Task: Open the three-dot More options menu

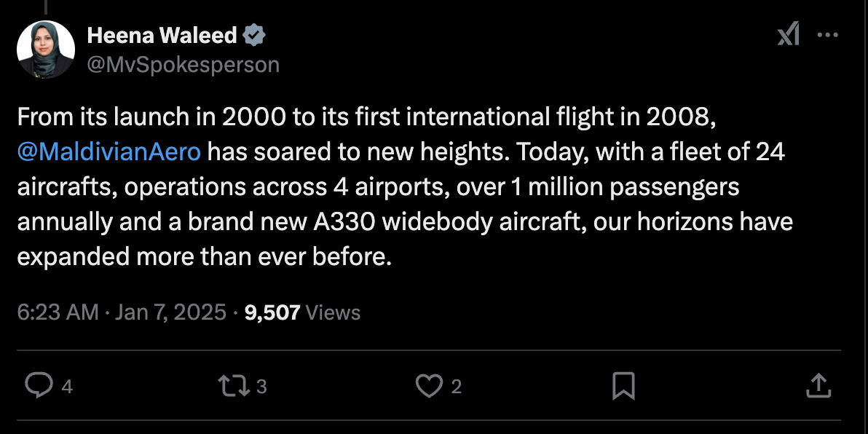Action: pos(828,34)
